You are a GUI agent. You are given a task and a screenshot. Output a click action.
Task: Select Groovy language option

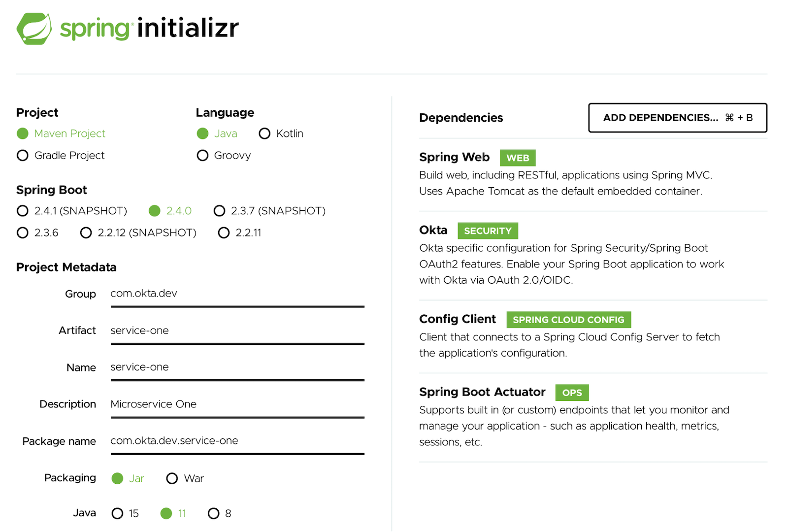tap(202, 156)
